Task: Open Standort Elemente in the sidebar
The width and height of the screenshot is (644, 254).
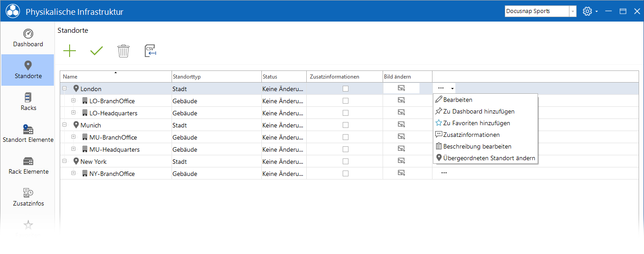Action: coord(28,133)
